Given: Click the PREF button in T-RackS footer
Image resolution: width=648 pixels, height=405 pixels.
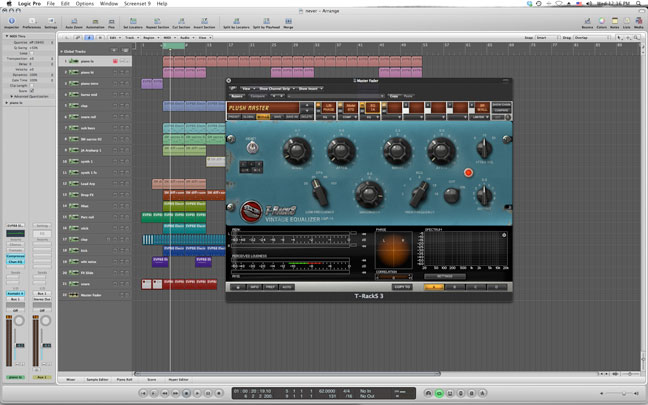Looking at the screenshot, I should coord(270,287).
